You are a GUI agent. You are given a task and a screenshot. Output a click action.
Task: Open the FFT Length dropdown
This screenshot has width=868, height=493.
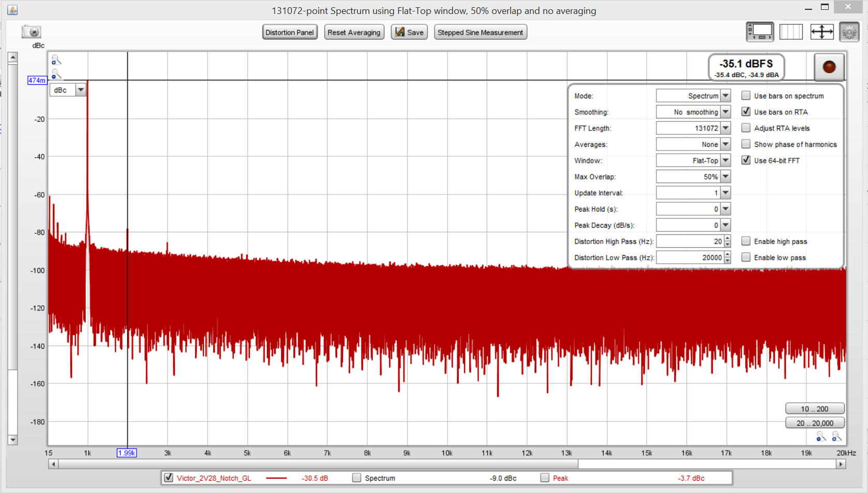(725, 128)
